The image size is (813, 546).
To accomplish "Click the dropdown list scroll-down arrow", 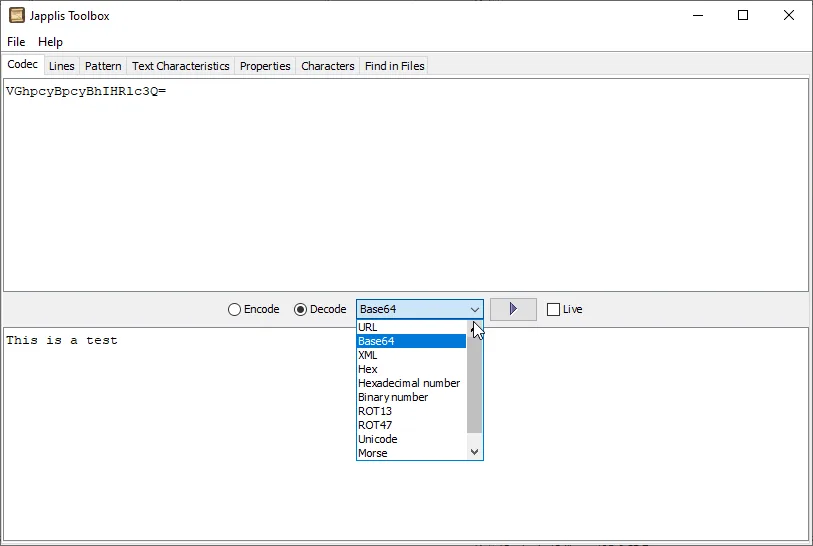I will (x=474, y=452).
